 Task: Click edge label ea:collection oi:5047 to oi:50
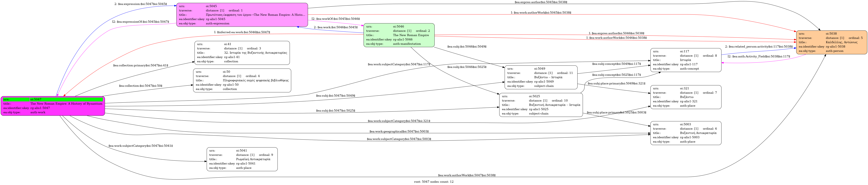(141, 86)
